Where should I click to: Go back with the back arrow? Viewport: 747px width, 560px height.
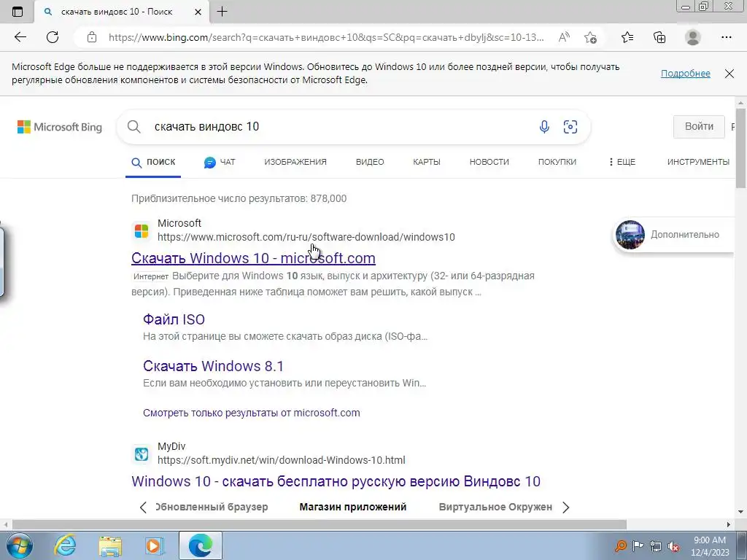click(x=20, y=37)
